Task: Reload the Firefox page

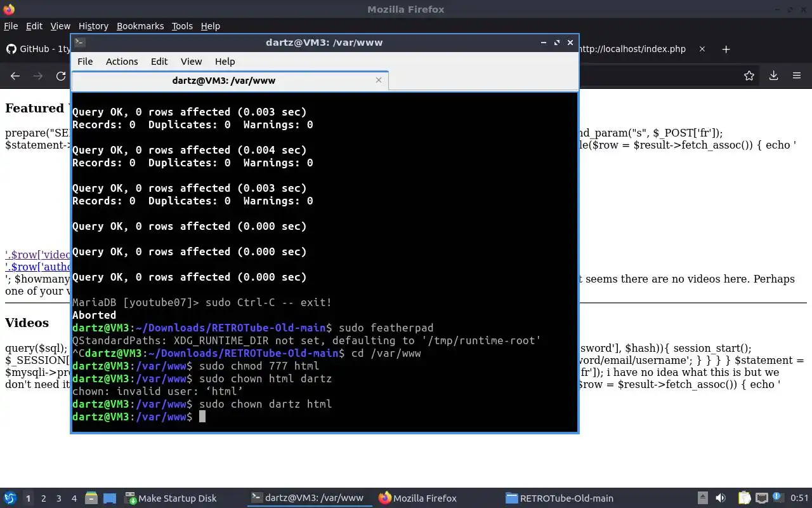Action: [61, 76]
